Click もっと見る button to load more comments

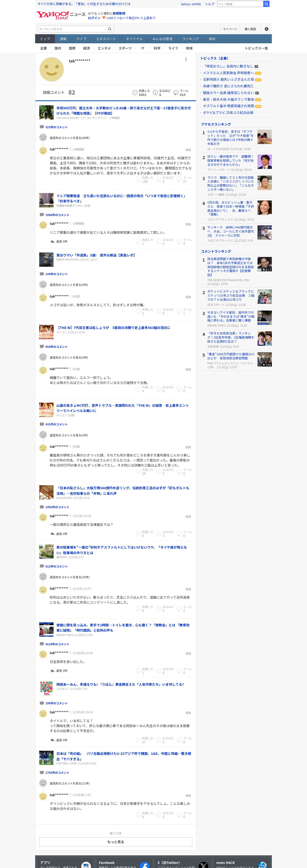[x=115, y=842]
